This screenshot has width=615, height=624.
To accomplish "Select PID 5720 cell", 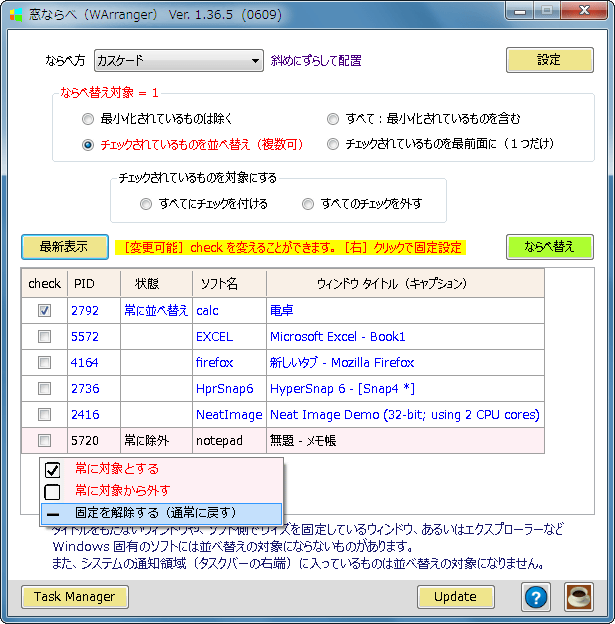I will (x=94, y=441).
